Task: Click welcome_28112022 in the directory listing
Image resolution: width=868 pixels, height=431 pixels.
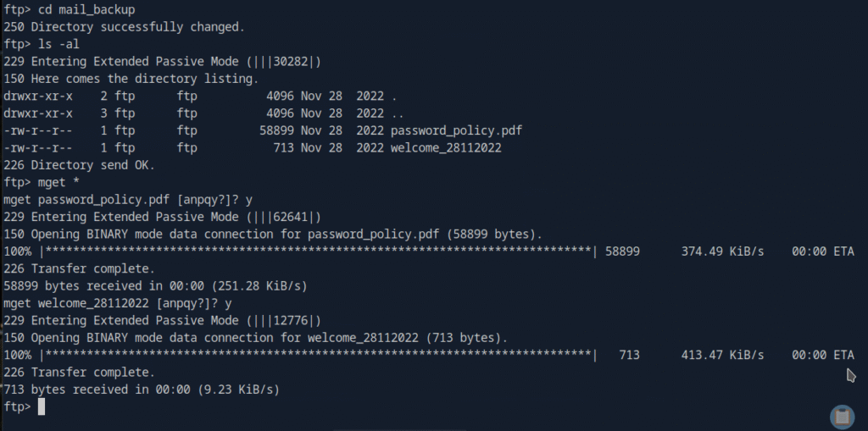Action: tap(447, 148)
